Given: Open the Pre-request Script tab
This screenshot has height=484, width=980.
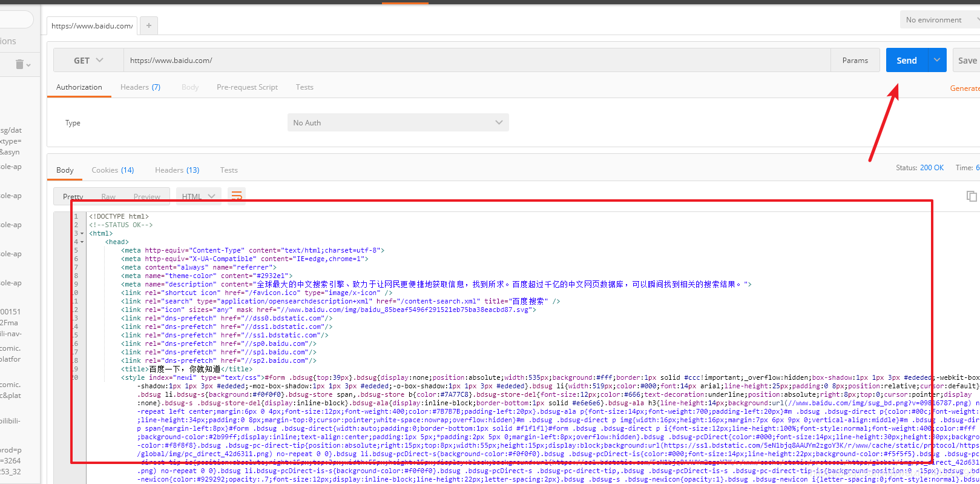Looking at the screenshot, I should (x=247, y=87).
